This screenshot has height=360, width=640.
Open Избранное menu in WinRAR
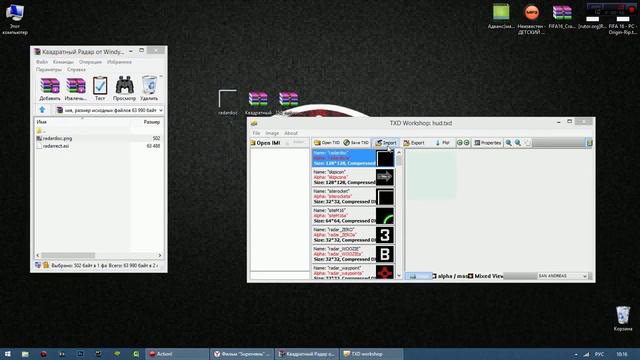(119, 62)
